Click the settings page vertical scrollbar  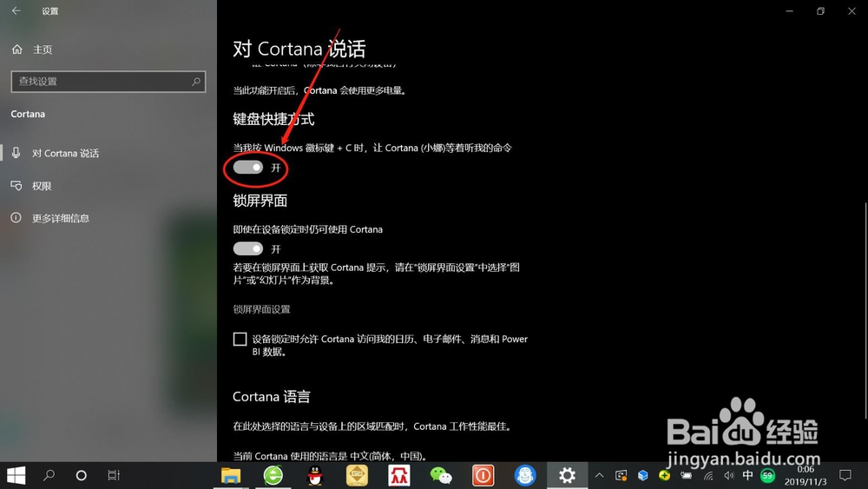point(865,310)
